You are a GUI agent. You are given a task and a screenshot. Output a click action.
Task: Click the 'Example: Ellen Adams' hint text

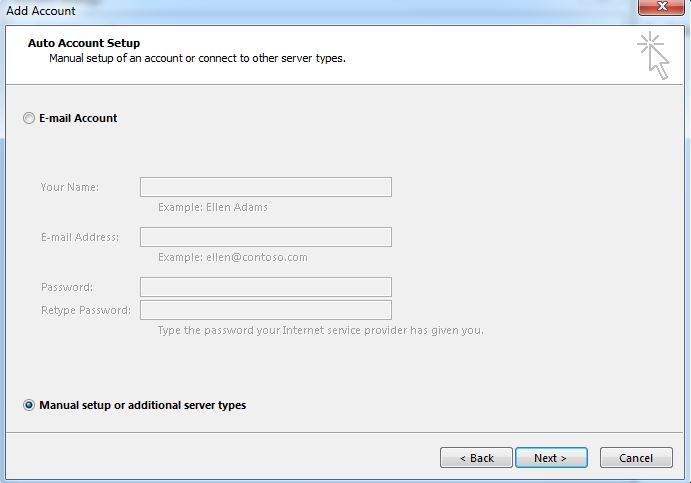pyautogui.click(x=212, y=207)
